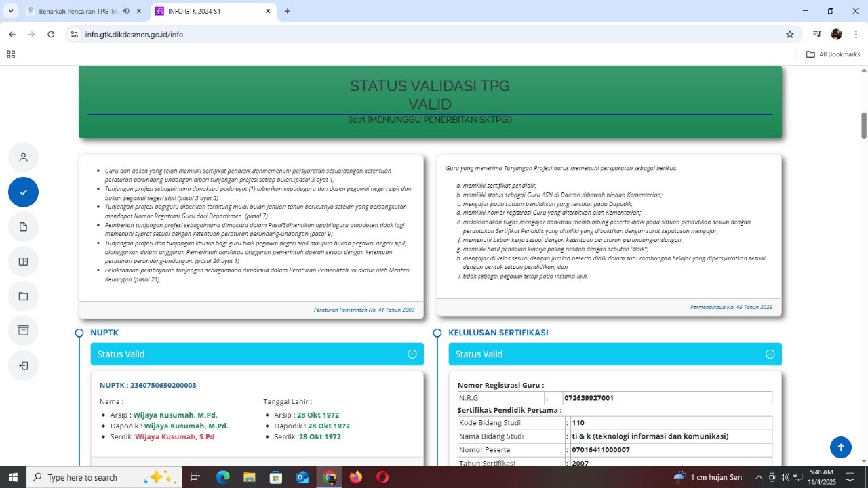Click the blue scroll-to-top arrow button
Viewport: 868px width, 488px height.
pos(840,447)
